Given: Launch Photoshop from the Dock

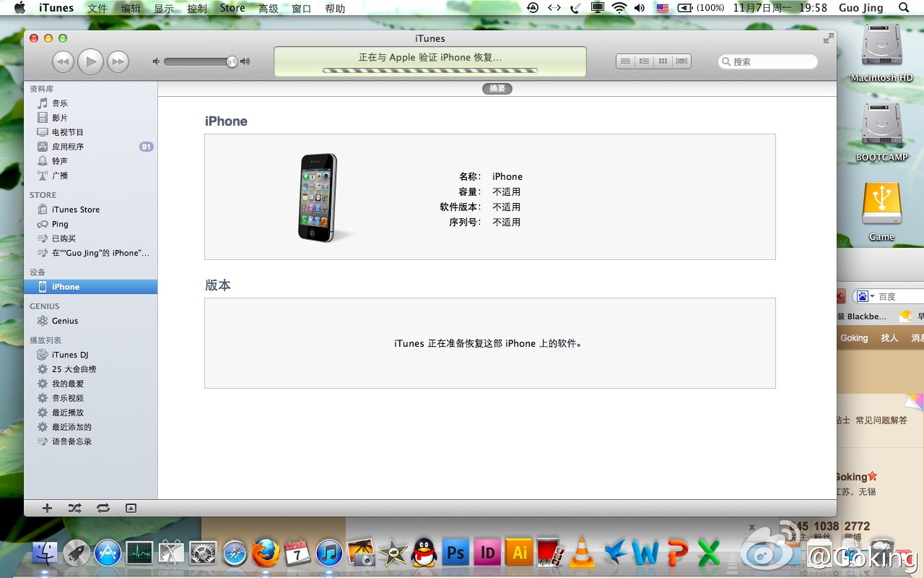Looking at the screenshot, I should (x=456, y=553).
